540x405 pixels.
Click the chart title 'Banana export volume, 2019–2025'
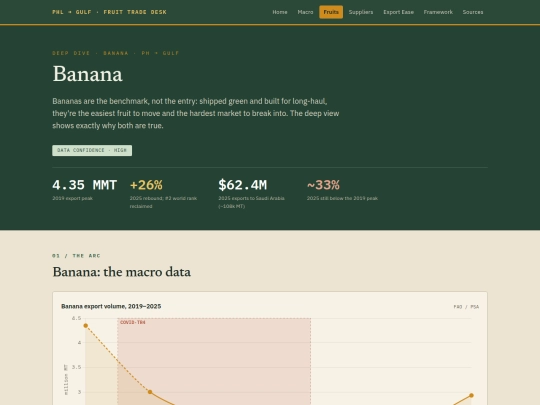coord(111,306)
